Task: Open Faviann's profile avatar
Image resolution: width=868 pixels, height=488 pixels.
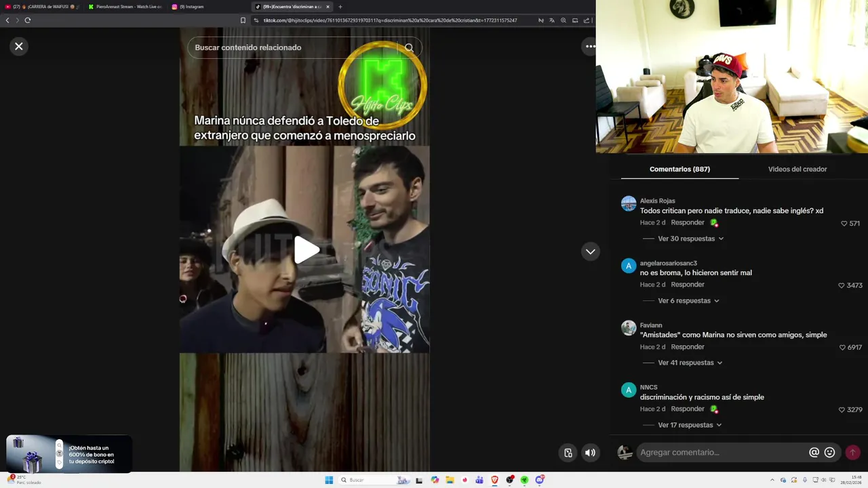Action: [x=629, y=328]
